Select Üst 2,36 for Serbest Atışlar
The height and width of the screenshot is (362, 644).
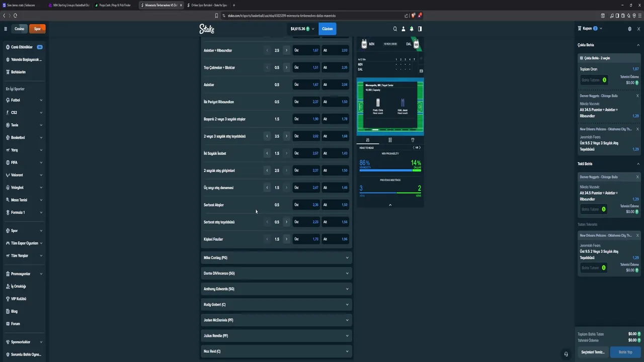click(x=306, y=205)
